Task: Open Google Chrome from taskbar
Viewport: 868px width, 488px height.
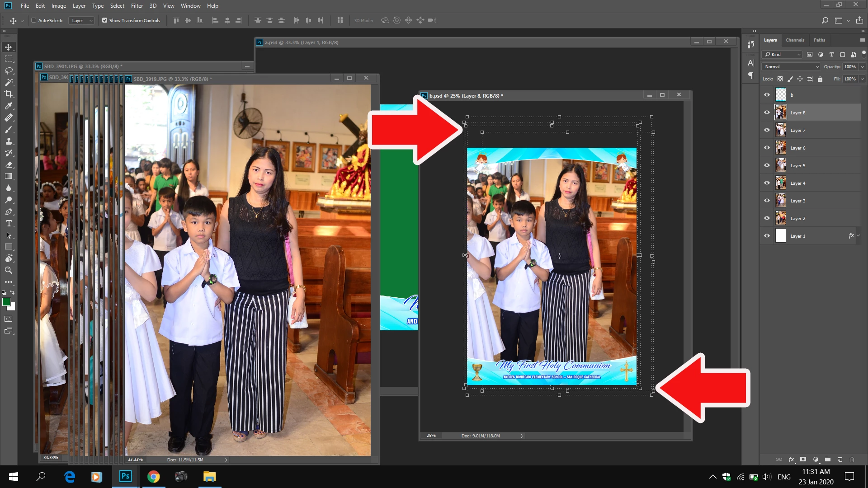Action: pyautogui.click(x=153, y=477)
